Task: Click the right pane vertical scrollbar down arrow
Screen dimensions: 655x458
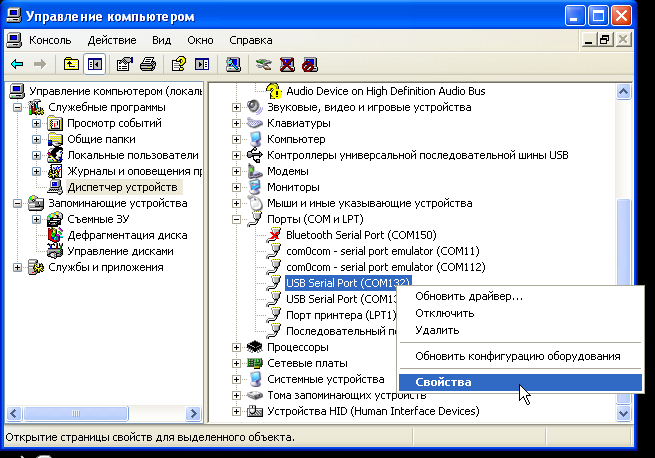Action: click(x=624, y=413)
